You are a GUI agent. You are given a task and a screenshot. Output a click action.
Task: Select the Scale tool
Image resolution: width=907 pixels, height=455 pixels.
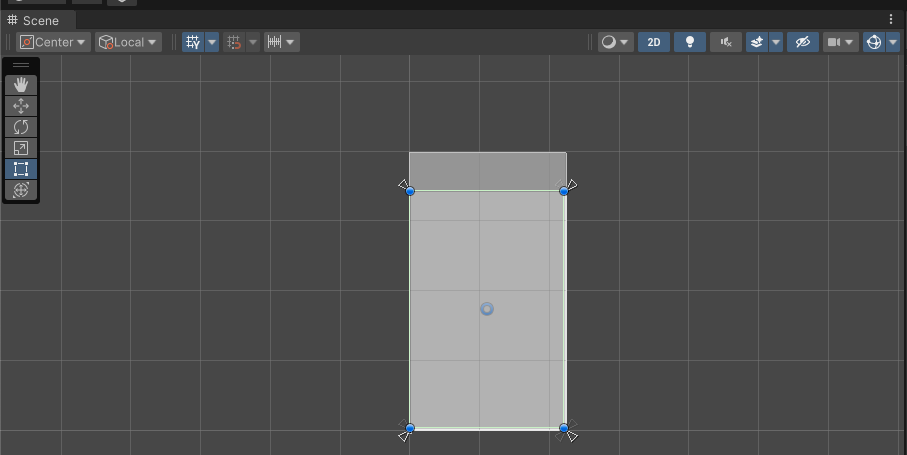[21, 148]
